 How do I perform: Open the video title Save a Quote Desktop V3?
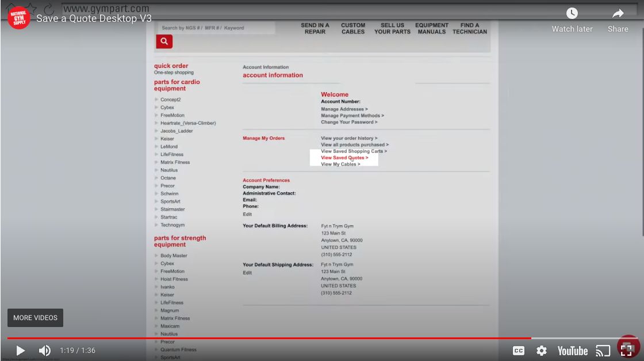(x=94, y=18)
